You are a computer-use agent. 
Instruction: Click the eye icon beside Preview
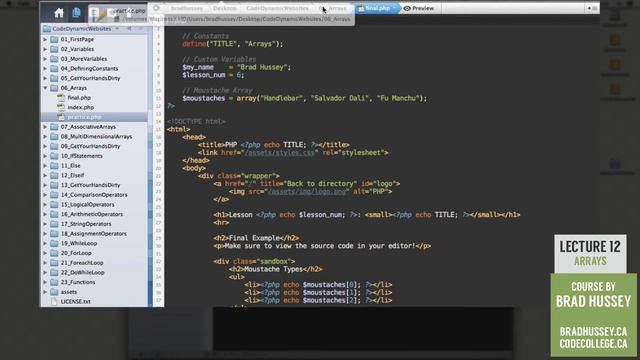point(407,8)
